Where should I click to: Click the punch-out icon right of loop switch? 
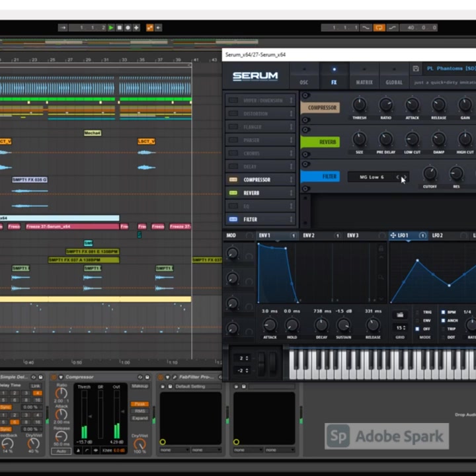[392, 28]
